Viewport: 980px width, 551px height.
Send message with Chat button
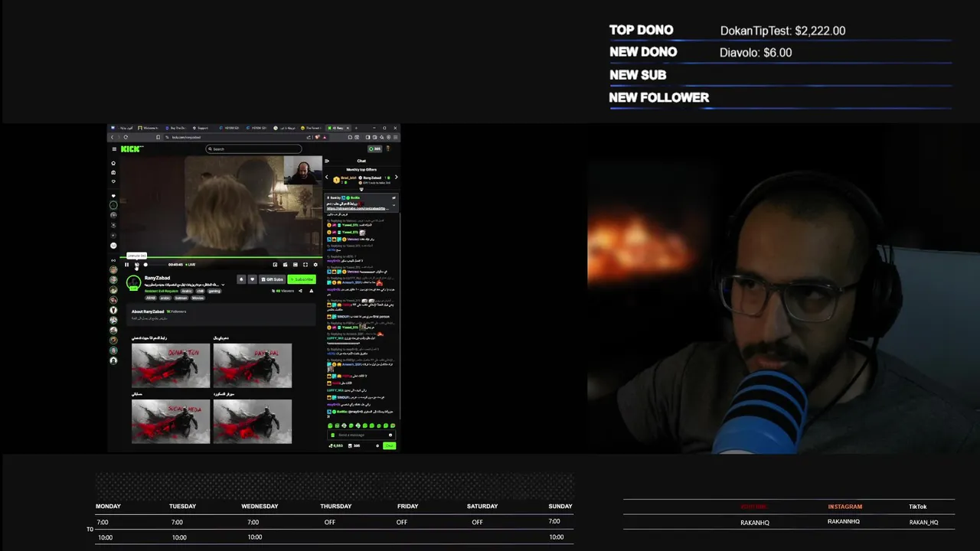[x=389, y=445]
